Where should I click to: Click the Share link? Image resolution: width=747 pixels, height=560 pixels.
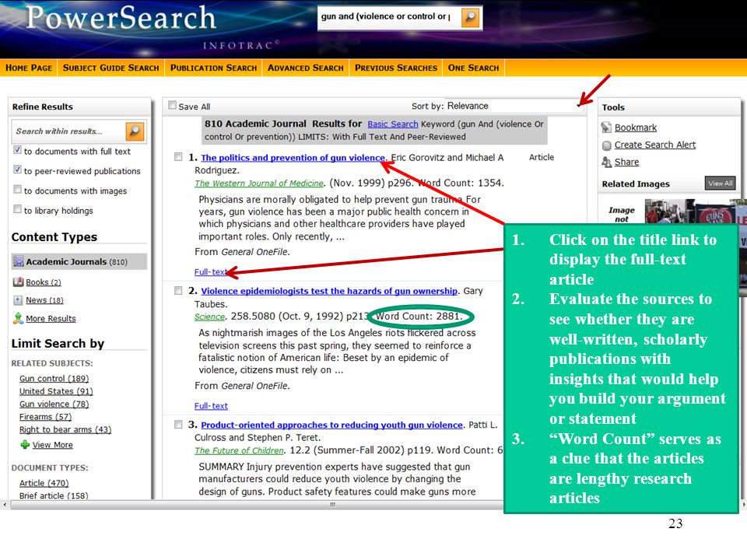click(x=626, y=162)
